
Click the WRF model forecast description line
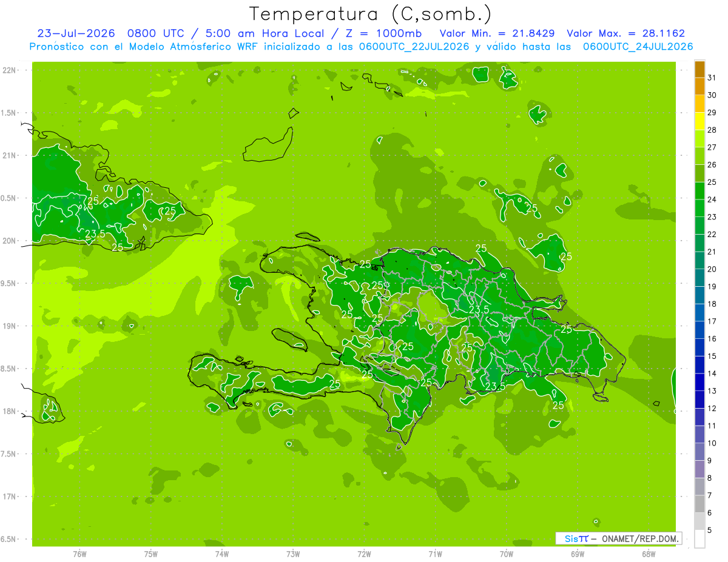click(x=362, y=47)
